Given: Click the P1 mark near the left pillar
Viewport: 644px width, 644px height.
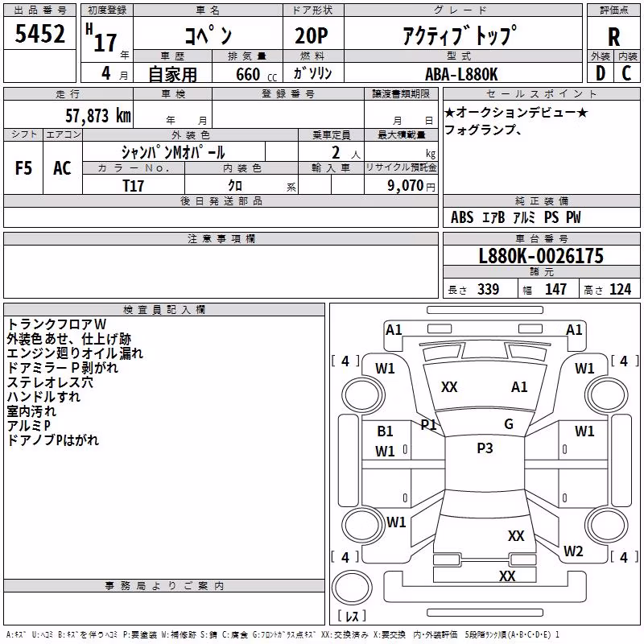Looking at the screenshot, I should tap(428, 425).
